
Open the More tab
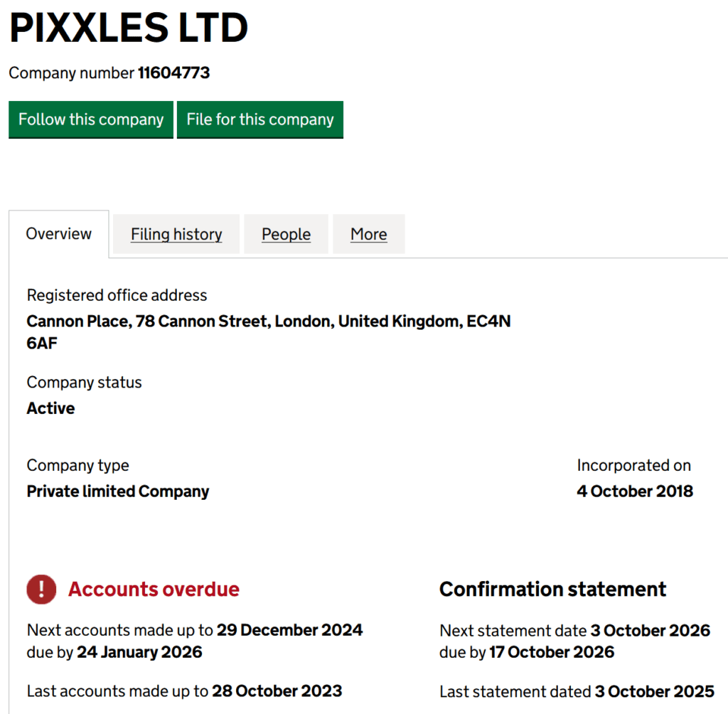(x=368, y=234)
